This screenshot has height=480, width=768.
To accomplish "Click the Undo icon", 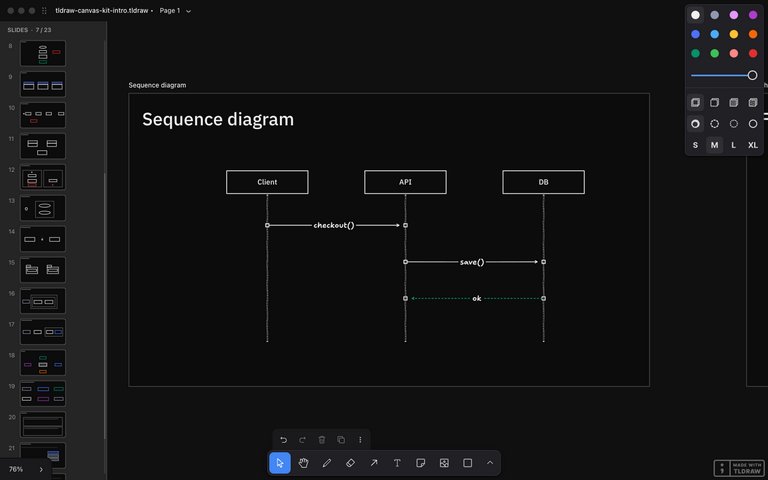I will tap(283, 440).
